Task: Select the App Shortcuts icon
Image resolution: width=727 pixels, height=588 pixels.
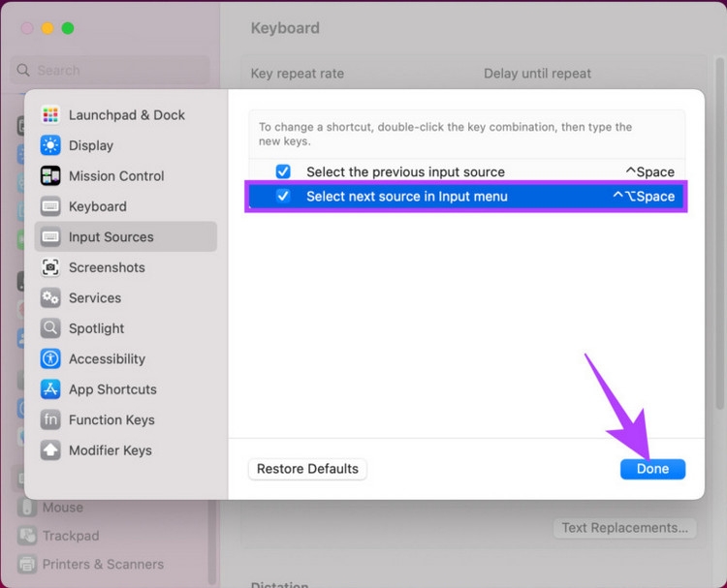Action: [51, 389]
